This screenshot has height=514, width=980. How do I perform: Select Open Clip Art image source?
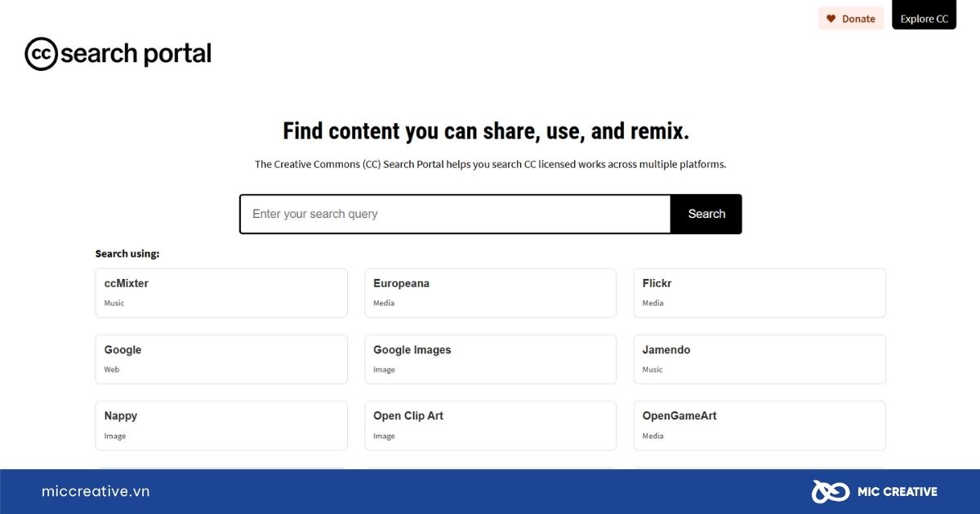click(x=490, y=425)
